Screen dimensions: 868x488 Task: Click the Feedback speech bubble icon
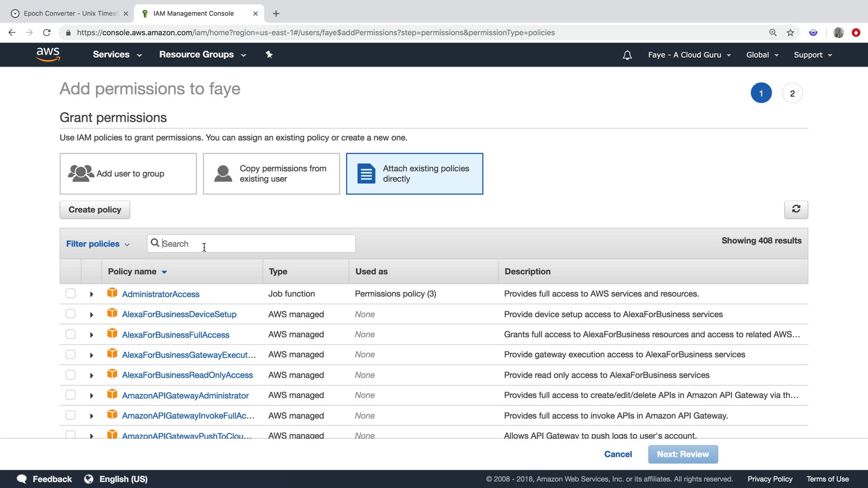pyautogui.click(x=22, y=479)
